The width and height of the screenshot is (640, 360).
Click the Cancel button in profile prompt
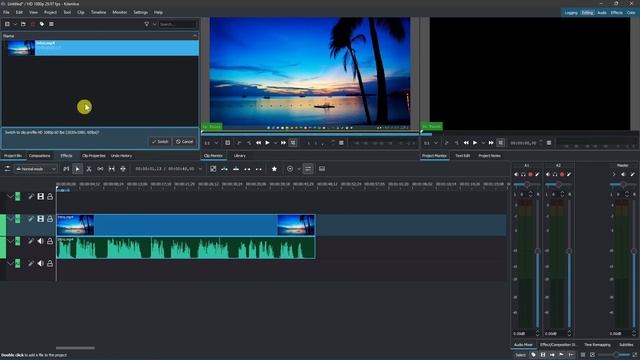[x=184, y=142]
